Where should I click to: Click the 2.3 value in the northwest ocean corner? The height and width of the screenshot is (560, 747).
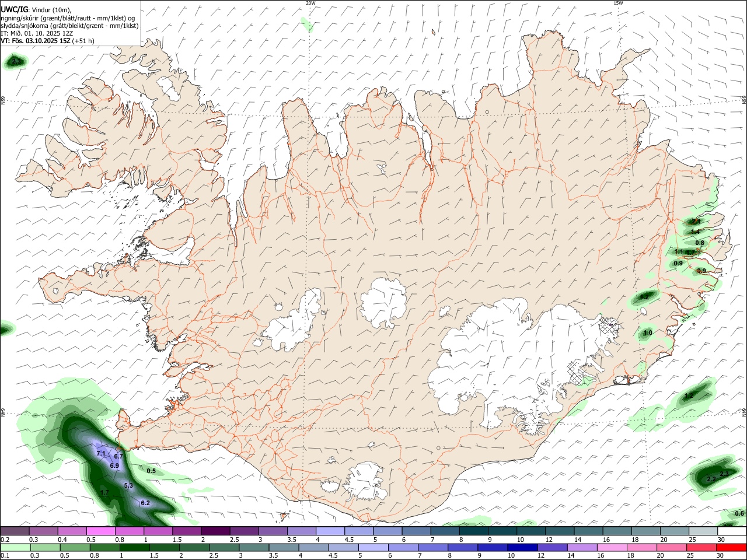tap(17, 61)
